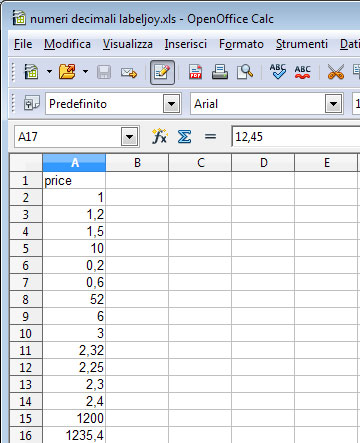360x443 pixels.
Task: Click cell A9 containing 6
Action: (x=74, y=316)
